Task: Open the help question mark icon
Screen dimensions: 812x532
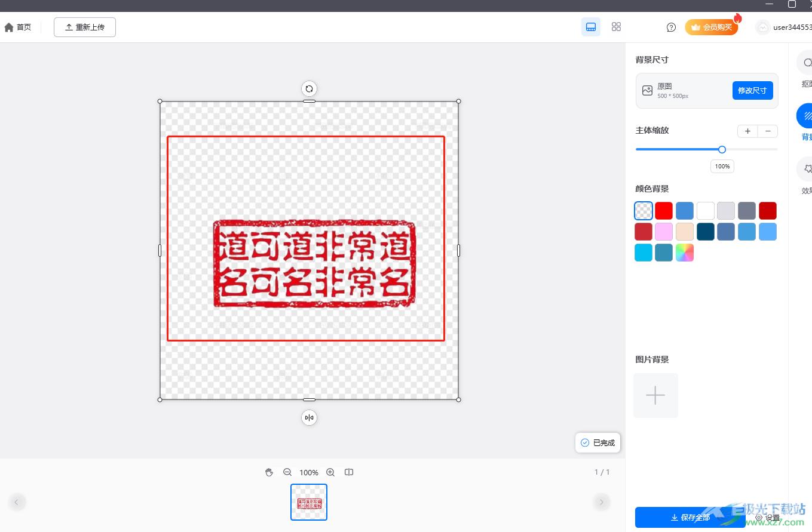Action: (671, 27)
